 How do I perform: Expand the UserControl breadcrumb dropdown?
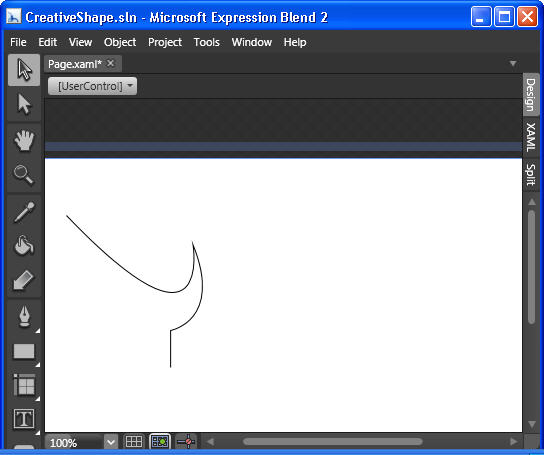coord(130,85)
